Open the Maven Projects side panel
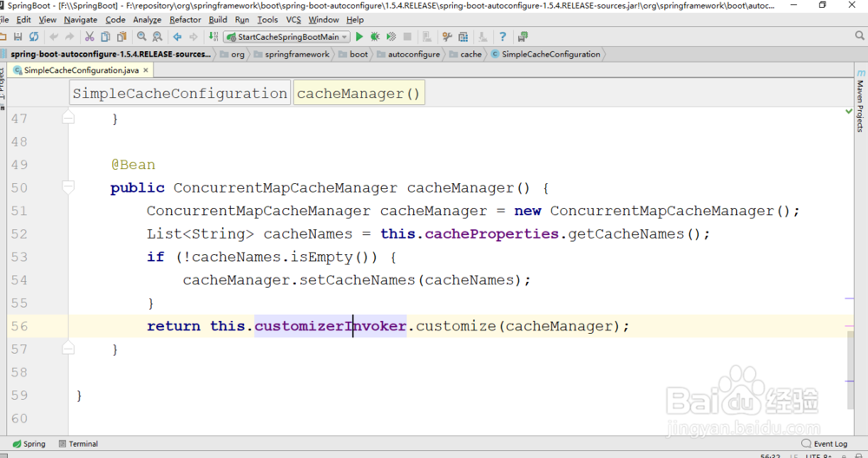The width and height of the screenshot is (868, 458). point(860,100)
